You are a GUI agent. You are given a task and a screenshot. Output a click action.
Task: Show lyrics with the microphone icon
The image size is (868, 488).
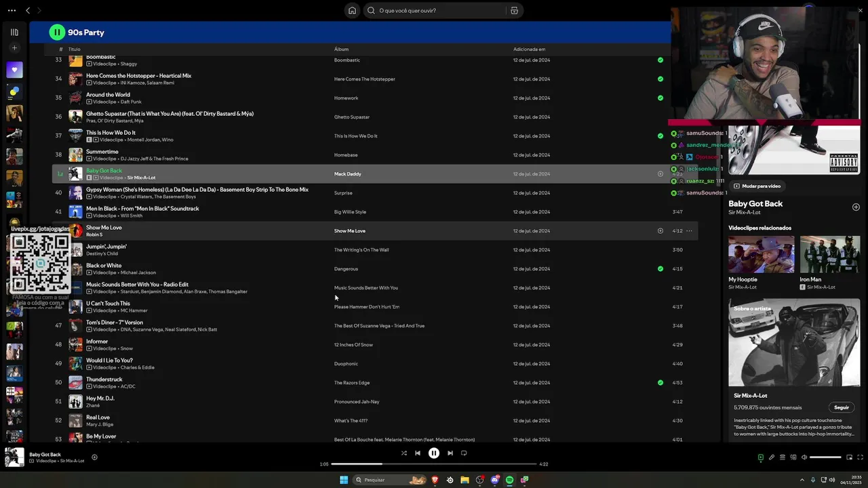771,457
